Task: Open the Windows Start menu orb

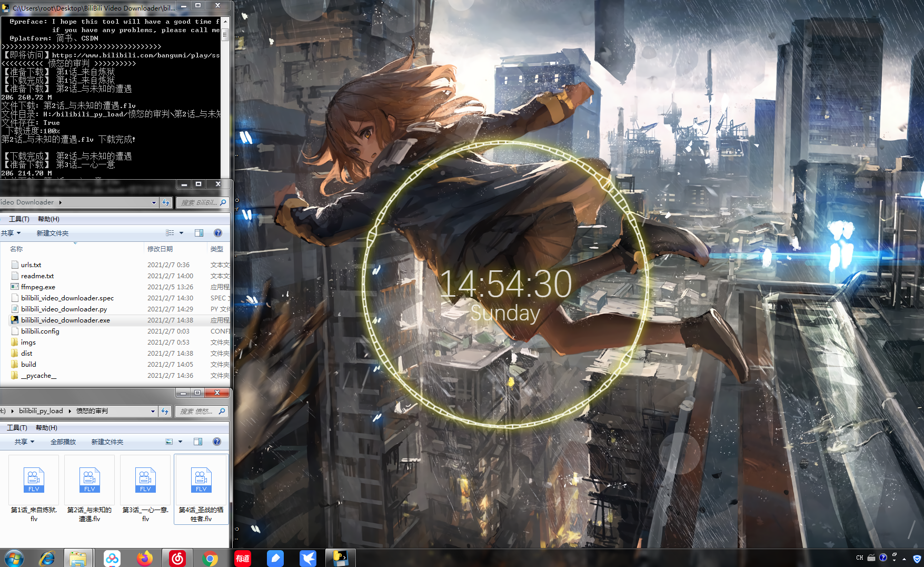Action: 14,558
